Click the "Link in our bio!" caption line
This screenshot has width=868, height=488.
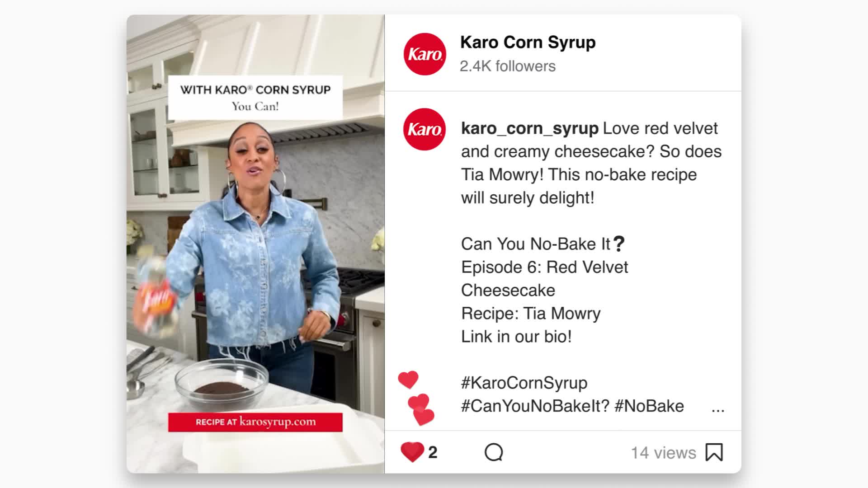point(516,337)
